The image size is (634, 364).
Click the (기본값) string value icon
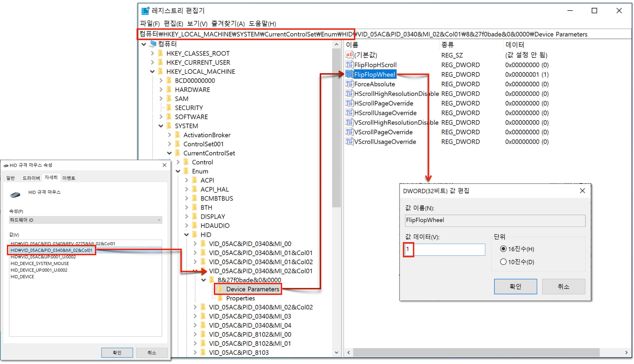click(349, 55)
